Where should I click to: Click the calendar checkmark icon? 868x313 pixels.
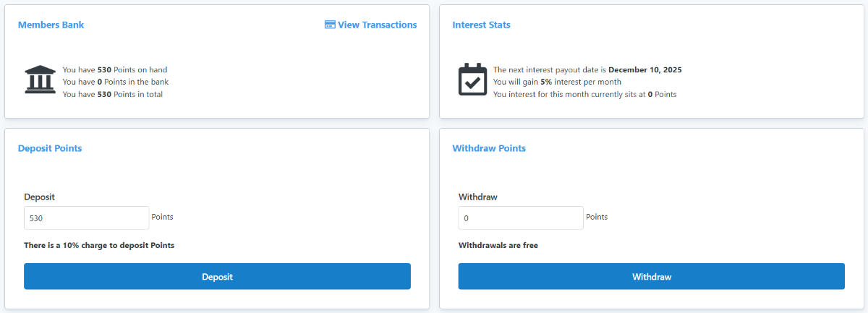click(472, 80)
